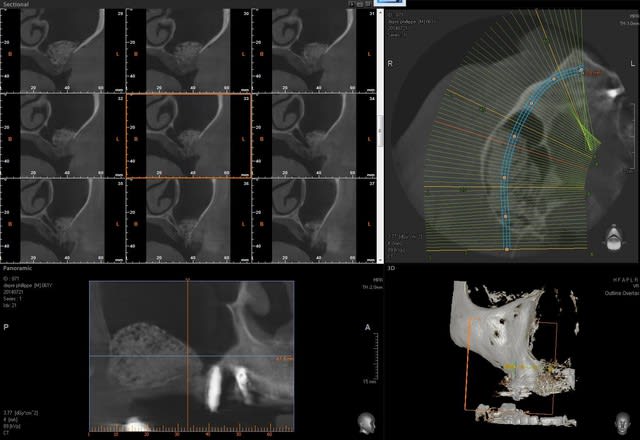Click the Sectional panel scrollbar down arrow

[x=380, y=260]
